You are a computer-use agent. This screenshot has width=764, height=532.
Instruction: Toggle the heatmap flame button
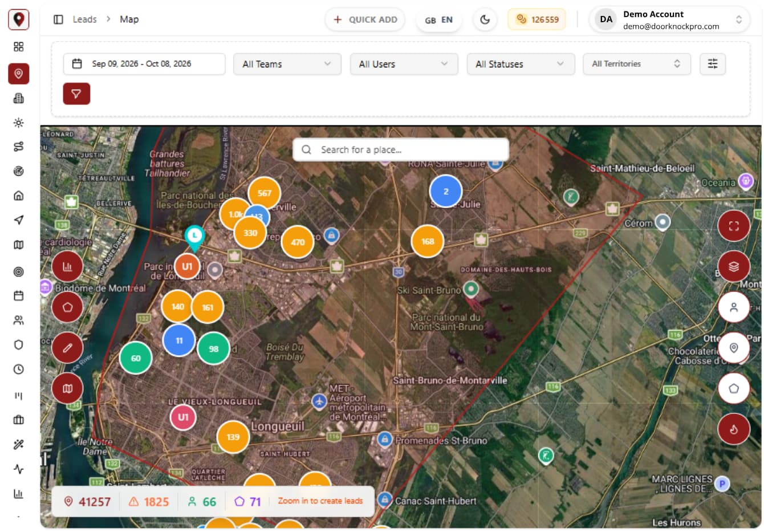pyautogui.click(x=734, y=429)
